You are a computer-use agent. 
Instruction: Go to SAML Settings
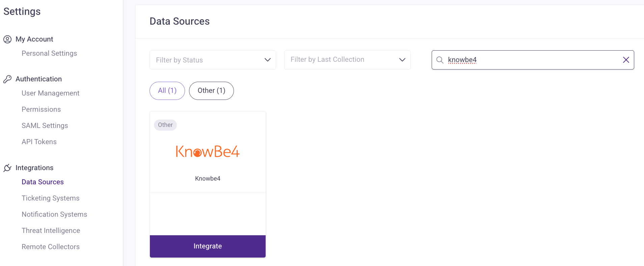[45, 125]
